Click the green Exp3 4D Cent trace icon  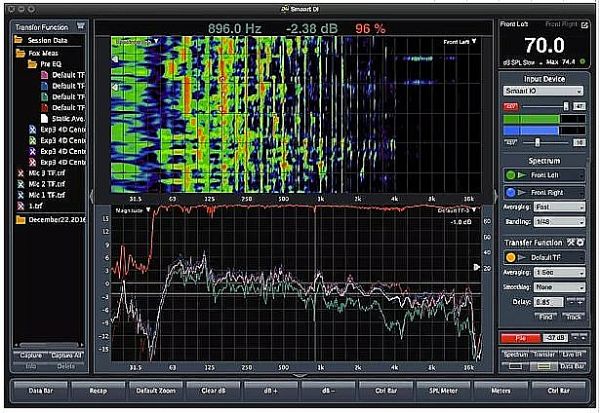click(x=33, y=140)
